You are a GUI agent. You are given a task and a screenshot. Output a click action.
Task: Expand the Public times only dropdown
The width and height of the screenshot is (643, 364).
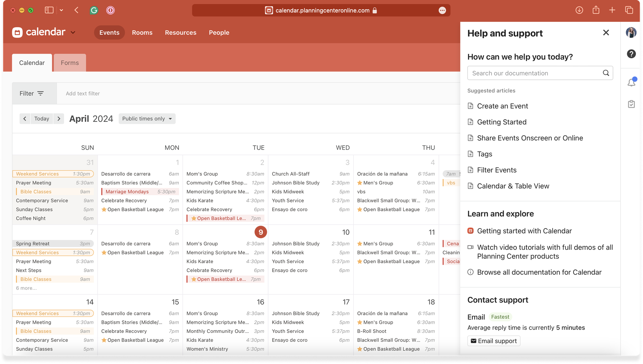(x=147, y=119)
